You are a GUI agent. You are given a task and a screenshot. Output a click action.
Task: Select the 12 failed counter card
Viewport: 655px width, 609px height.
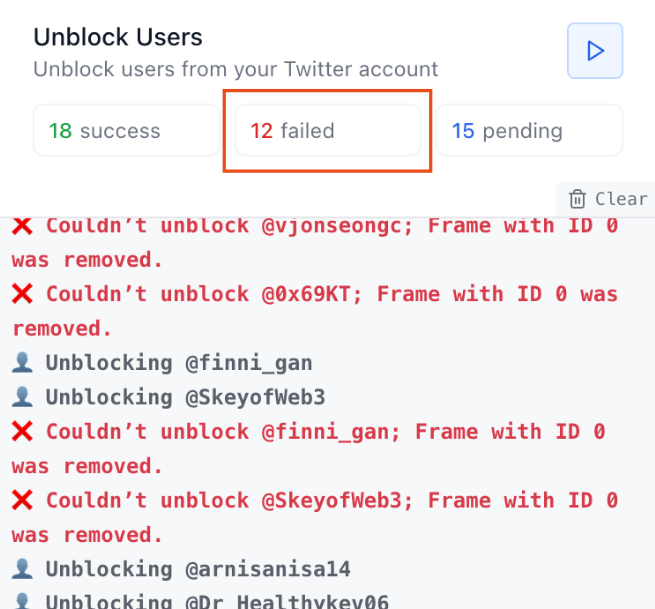328,131
